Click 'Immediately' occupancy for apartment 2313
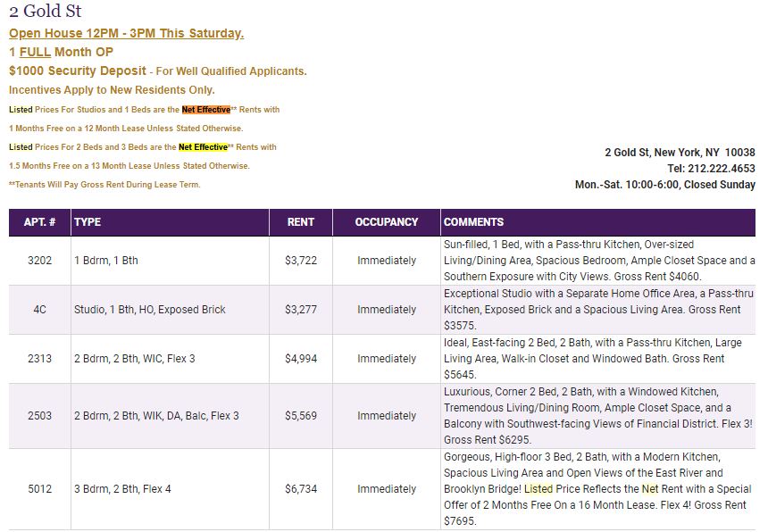Screen dimensions: 768x532 point(387,358)
